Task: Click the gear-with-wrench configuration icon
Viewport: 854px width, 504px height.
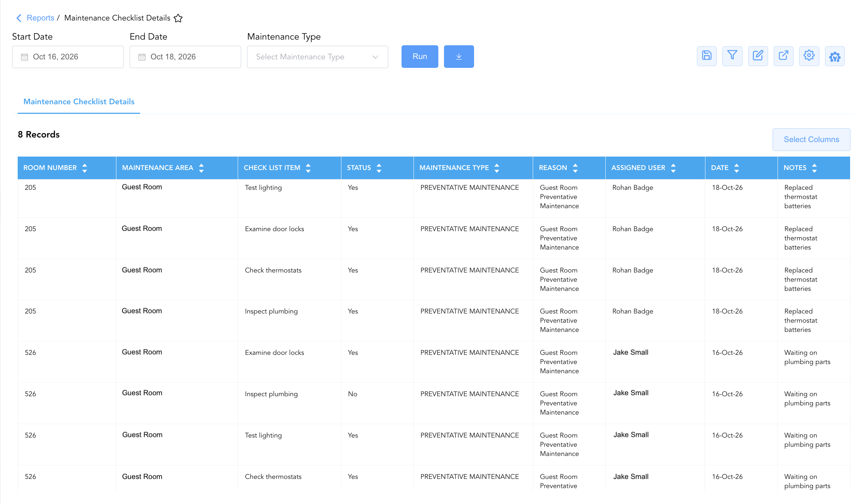Action: 835,56
